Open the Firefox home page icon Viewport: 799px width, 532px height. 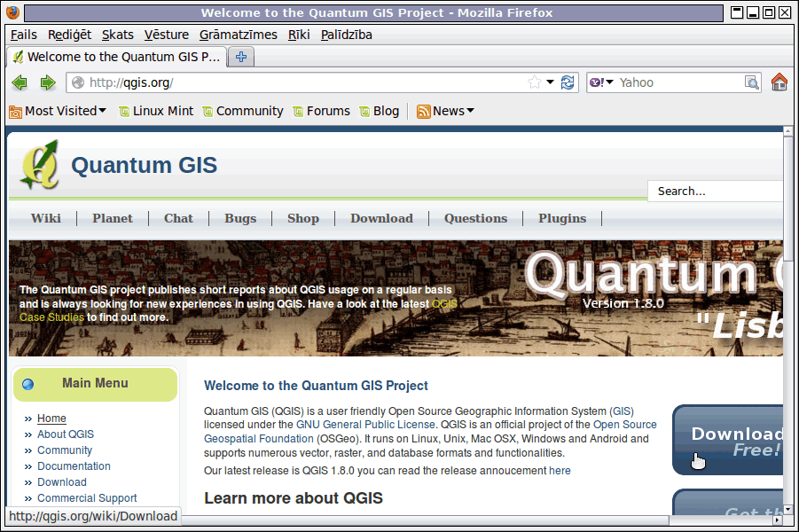[x=779, y=82]
